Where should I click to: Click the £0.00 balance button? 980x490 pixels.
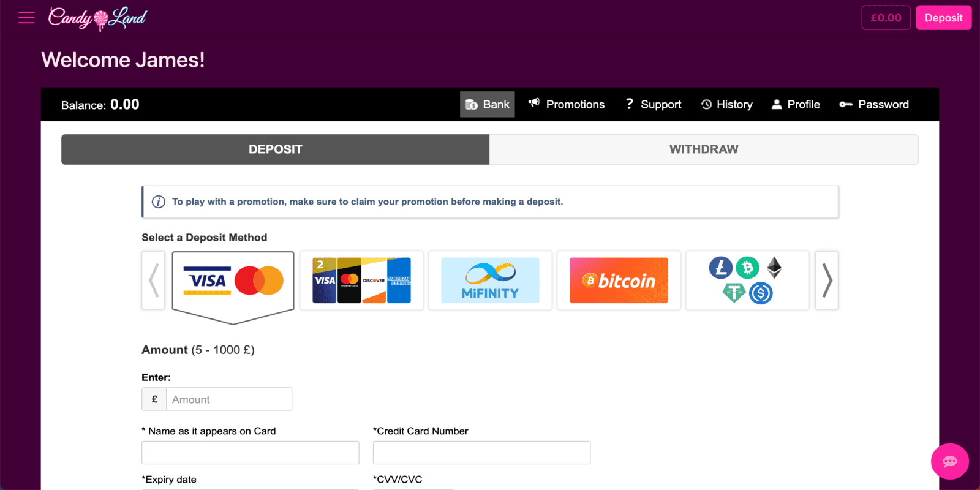tap(886, 18)
